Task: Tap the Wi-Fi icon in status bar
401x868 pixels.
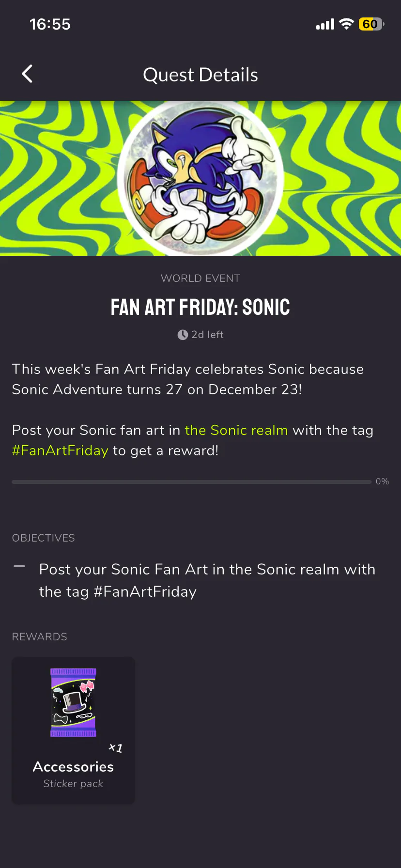Action: coord(346,24)
